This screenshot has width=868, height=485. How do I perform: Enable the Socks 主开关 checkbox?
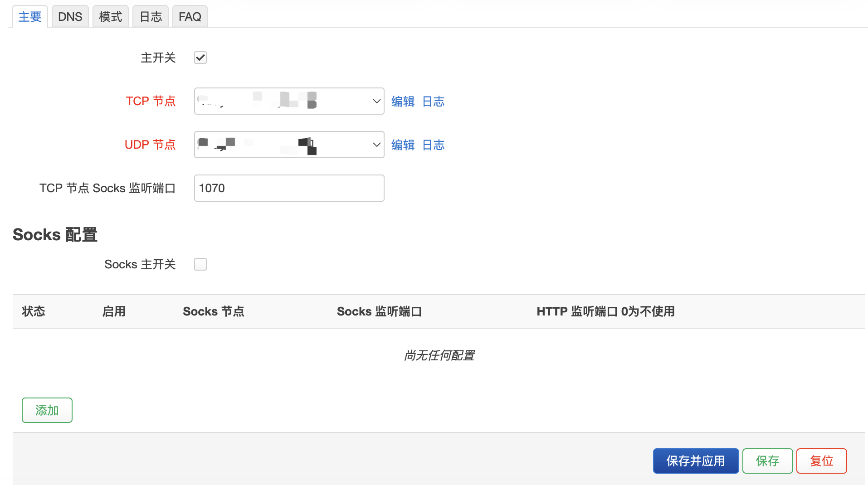pyautogui.click(x=200, y=264)
